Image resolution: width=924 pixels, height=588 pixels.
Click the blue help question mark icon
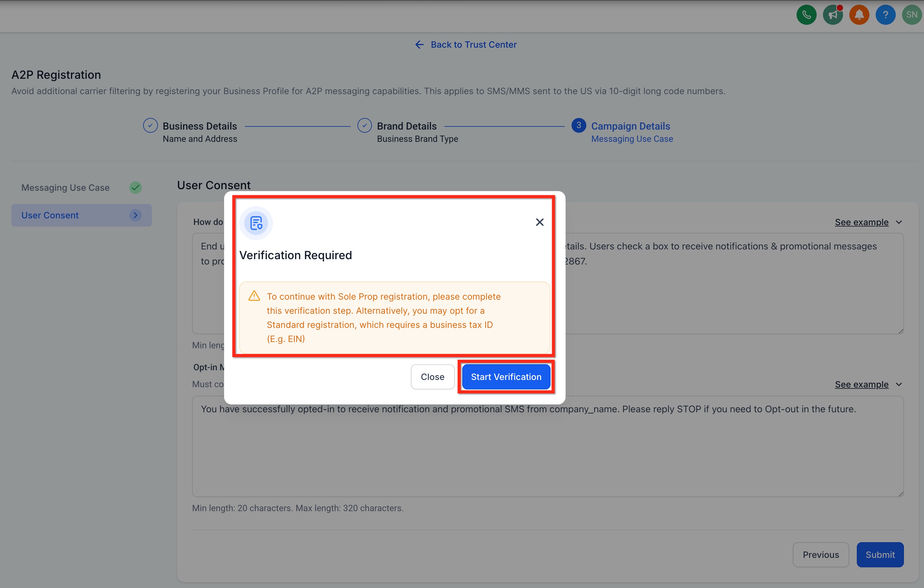click(885, 15)
